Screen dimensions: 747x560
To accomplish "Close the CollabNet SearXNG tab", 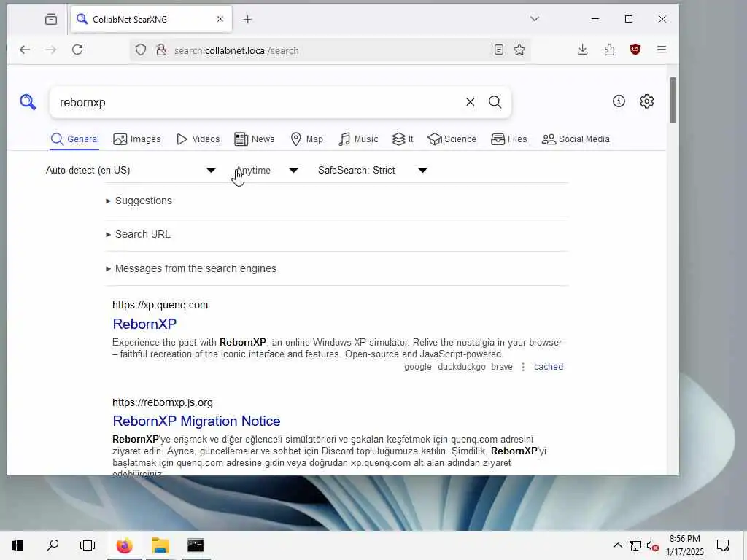I will point(220,19).
